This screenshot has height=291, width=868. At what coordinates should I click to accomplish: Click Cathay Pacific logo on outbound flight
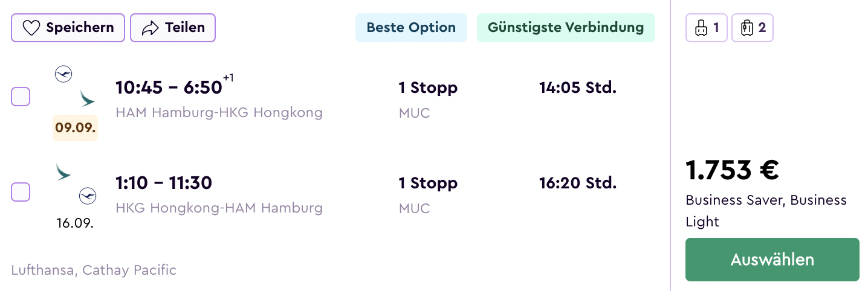(x=88, y=98)
